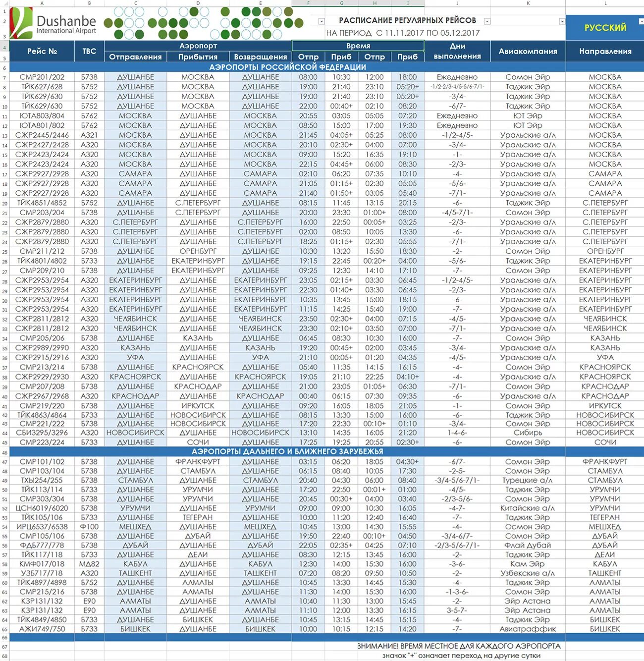Click flight cell СМР211/212
This screenshot has height=661, width=644.
42,251
